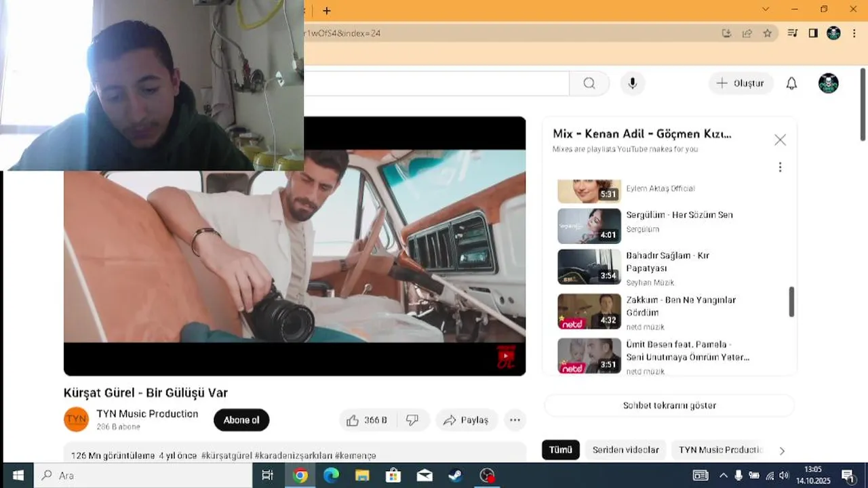The height and width of the screenshot is (488, 868).
Task: Open Chrome from taskbar
Action: (300, 476)
